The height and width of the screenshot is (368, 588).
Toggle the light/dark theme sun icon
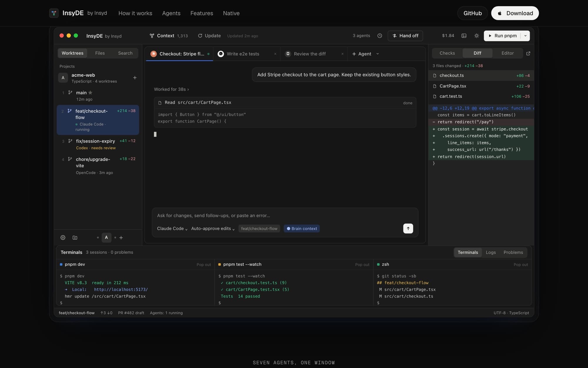point(477,36)
